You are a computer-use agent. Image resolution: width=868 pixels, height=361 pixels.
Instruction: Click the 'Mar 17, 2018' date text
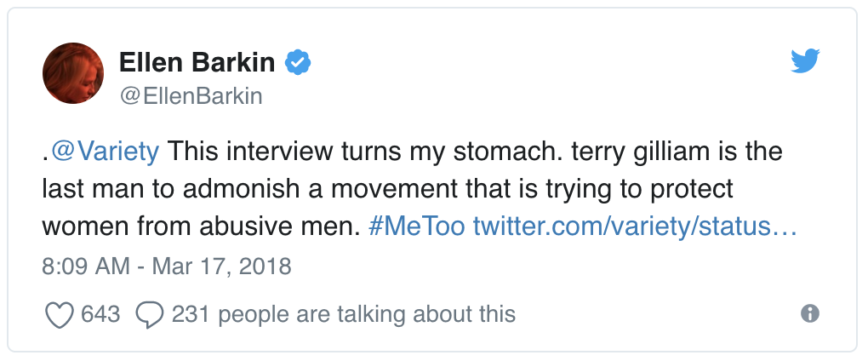221,266
